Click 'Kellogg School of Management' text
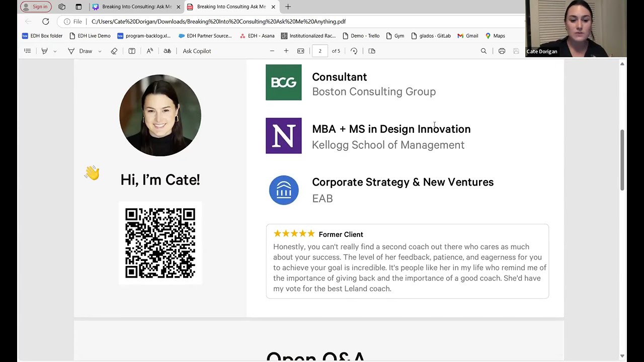 [388, 145]
